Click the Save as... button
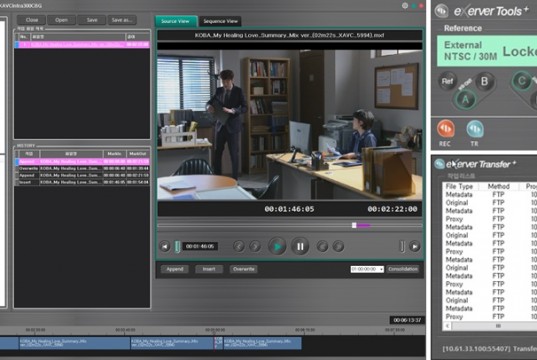Screen dimensions: 537x360 [x=122, y=20]
